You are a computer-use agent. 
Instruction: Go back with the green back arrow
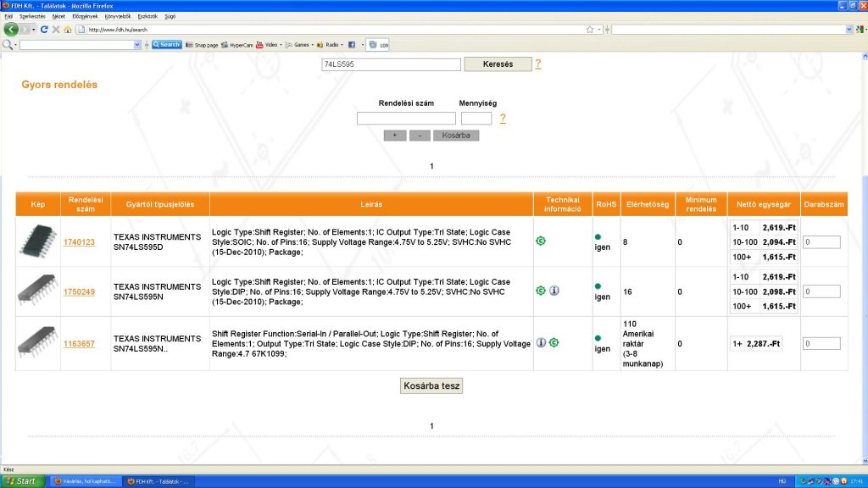10,30
